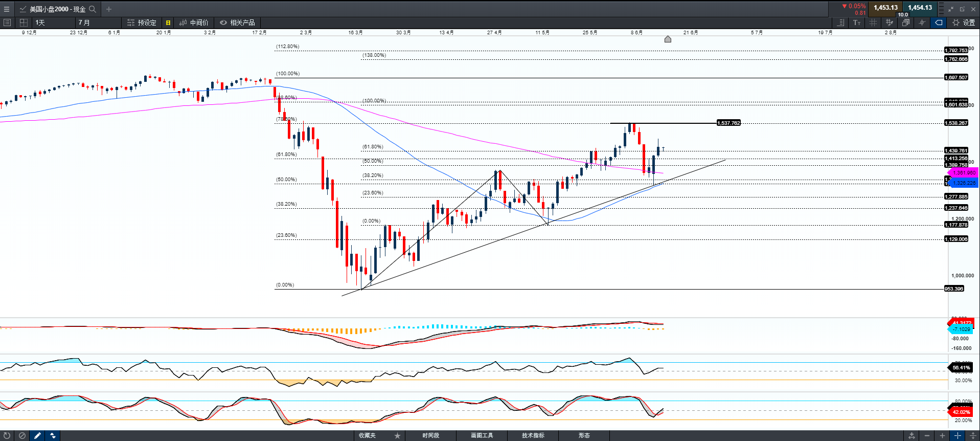Image resolution: width=980 pixels, height=441 pixels.
Task: Click the 1,792.753 price level label
Action: 956,50
